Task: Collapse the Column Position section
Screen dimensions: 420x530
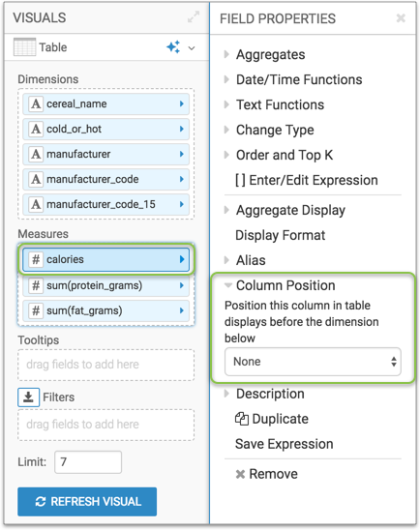Action: click(280, 285)
